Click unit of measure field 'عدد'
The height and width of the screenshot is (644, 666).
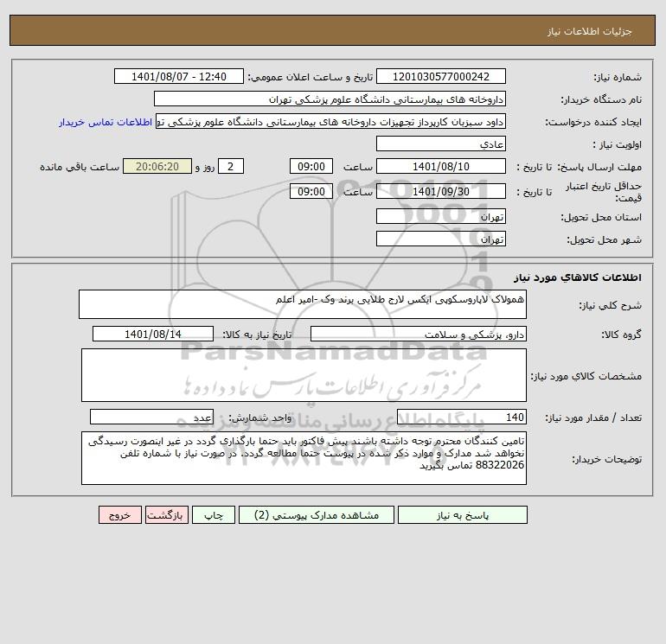(x=151, y=417)
